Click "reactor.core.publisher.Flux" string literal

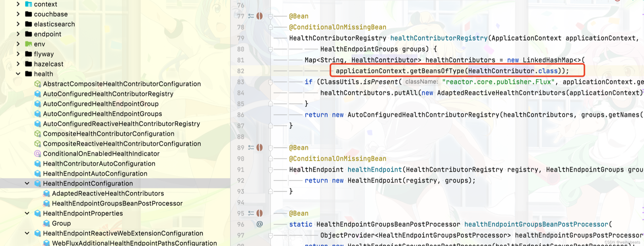point(498,82)
